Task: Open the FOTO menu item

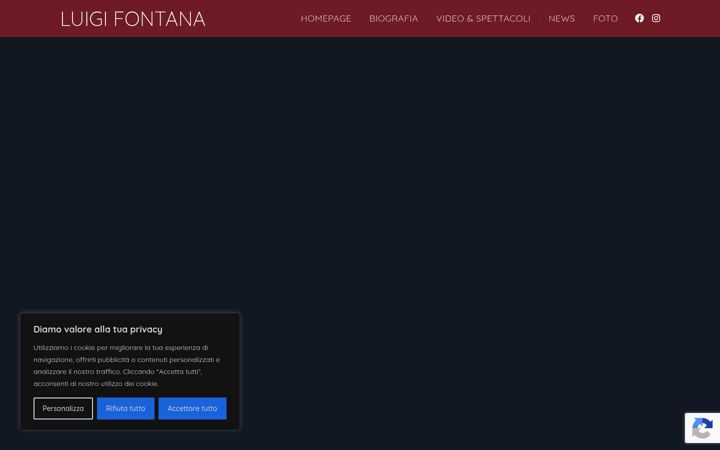Action: [605, 18]
